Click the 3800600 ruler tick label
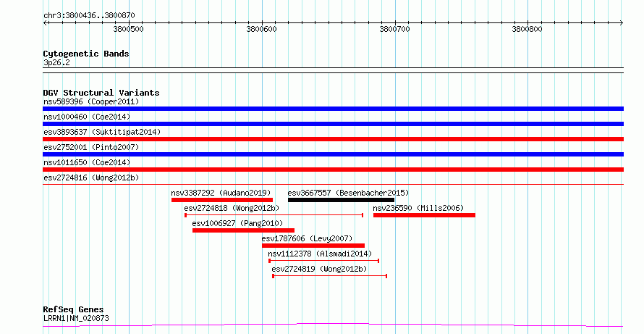Viewport: 644px width, 334px height. point(262,29)
